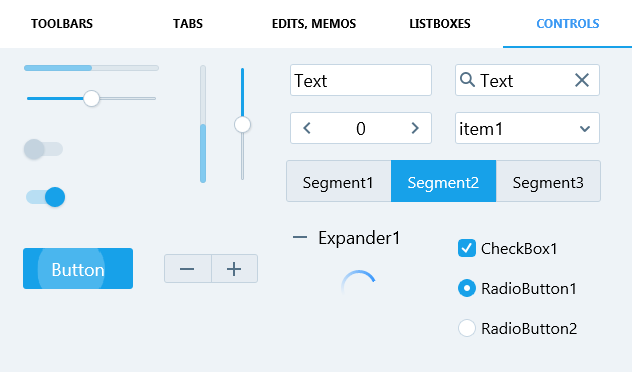The height and width of the screenshot is (372, 632).
Task: Uncheck CheckBox1
Action: (x=467, y=248)
